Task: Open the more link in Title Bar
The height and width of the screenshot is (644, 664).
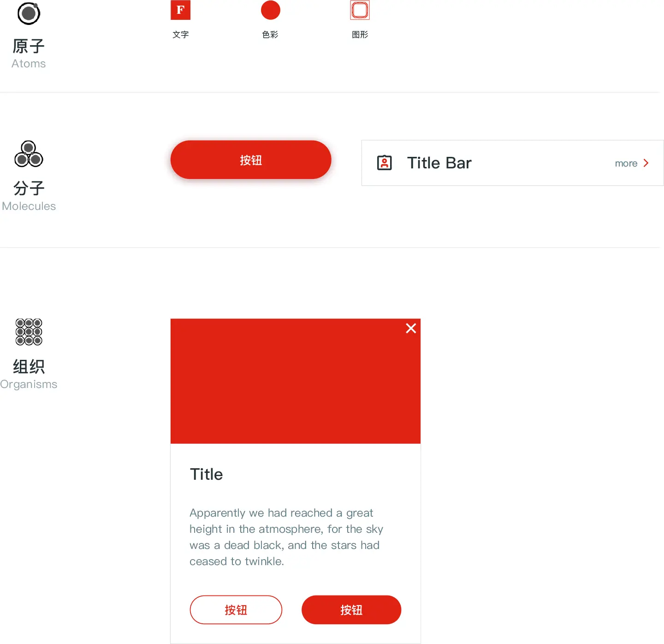Action: coord(626,163)
